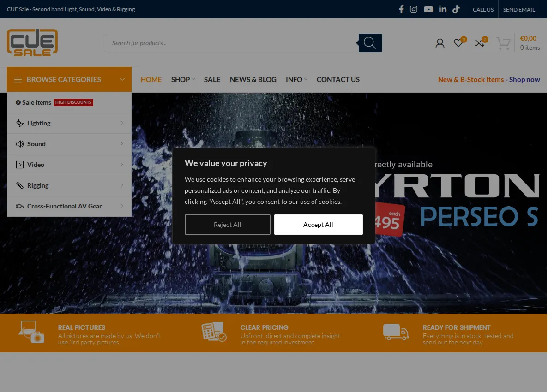Open the wishlist heart icon

point(458,43)
